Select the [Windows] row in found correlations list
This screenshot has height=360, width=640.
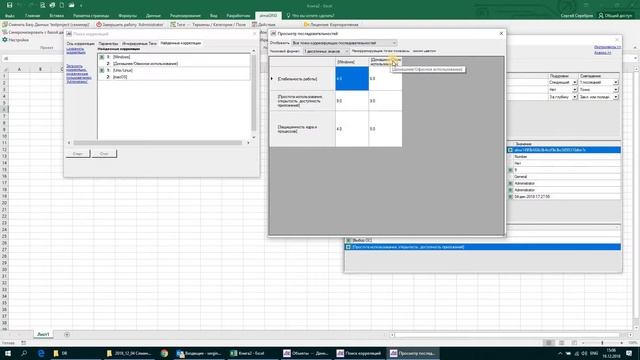[x=174, y=57]
